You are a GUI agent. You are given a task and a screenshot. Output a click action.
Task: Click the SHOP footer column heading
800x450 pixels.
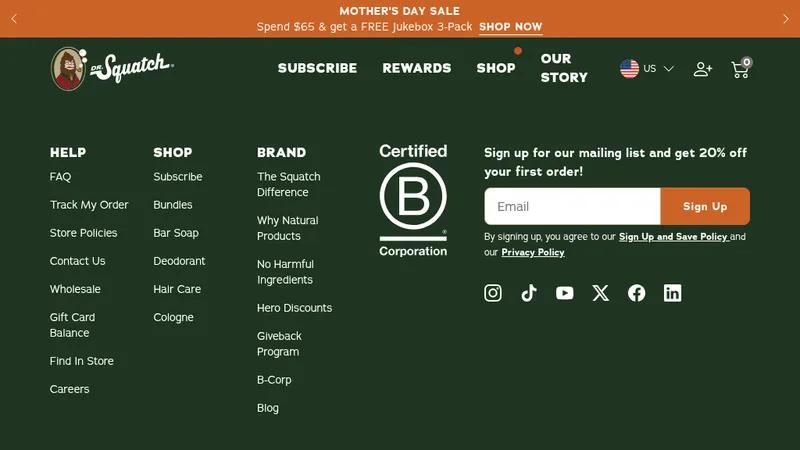tap(172, 152)
